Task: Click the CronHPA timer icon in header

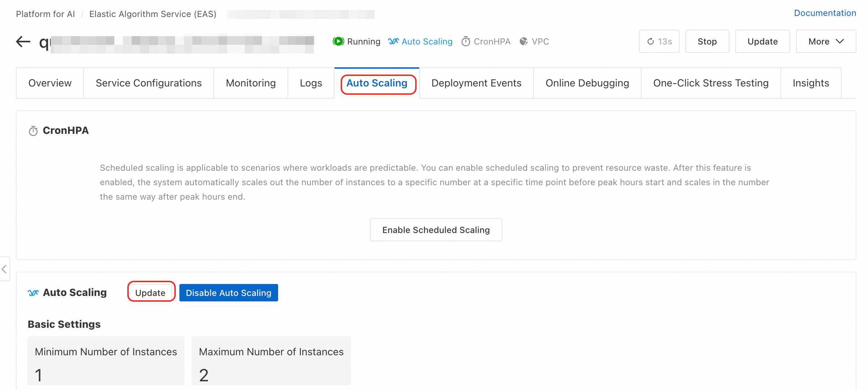Action: 466,42
